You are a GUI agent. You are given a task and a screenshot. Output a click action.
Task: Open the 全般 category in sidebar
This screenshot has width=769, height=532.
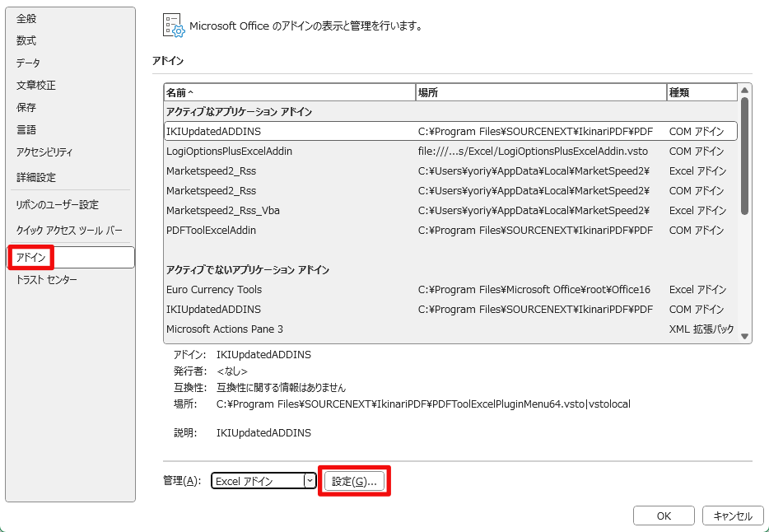click(26, 18)
